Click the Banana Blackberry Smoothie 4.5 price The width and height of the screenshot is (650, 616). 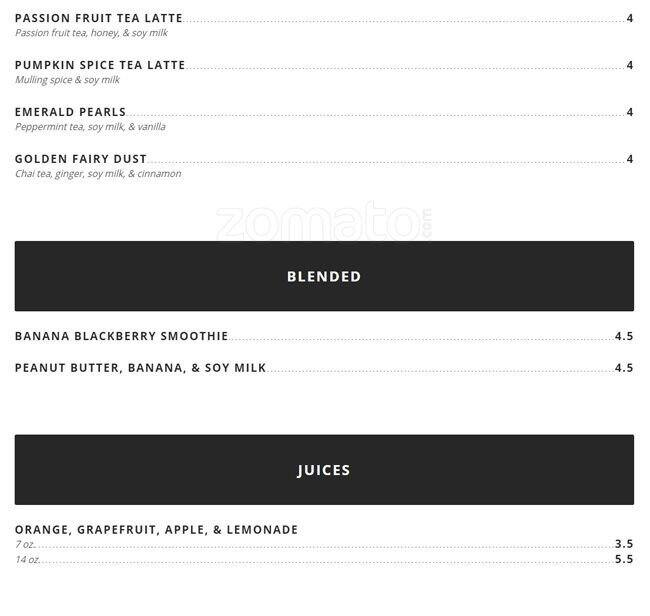tap(624, 337)
